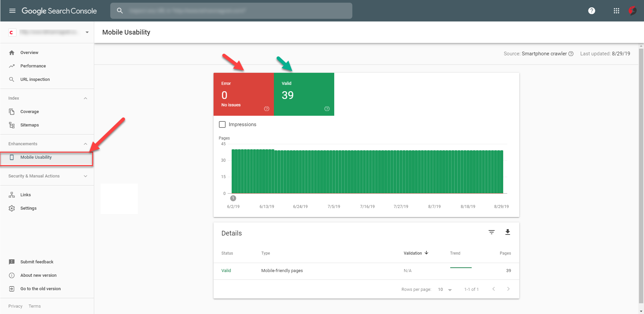Open the Overview page
Image resolution: width=644 pixels, height=314 pixels.
30,52
